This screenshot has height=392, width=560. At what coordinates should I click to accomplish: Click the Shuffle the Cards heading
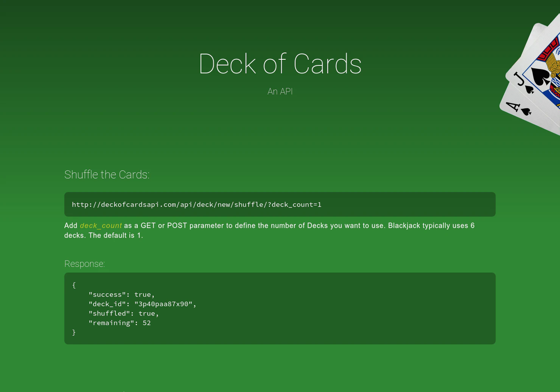pos(107,175)
